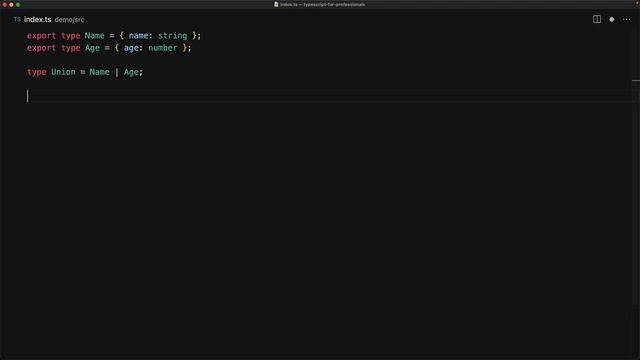This screenshot has width=640, height=360.
Task: Click the unsaved changes dot indicator
Action: click(611, 20)
